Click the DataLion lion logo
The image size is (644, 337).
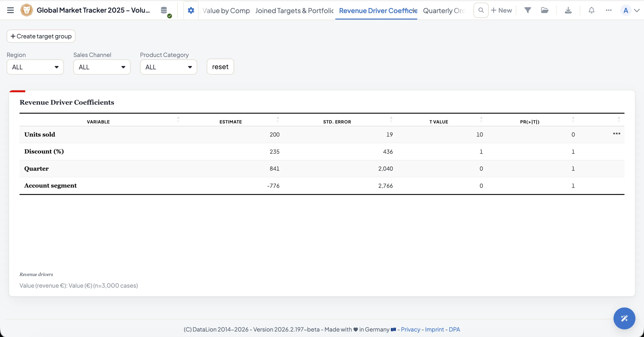click(26, 10)
